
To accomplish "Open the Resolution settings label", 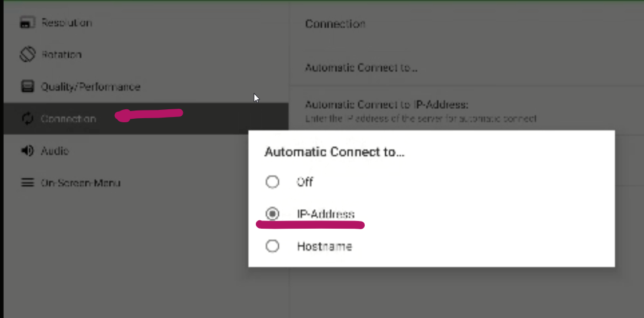I will pos(66,23).
